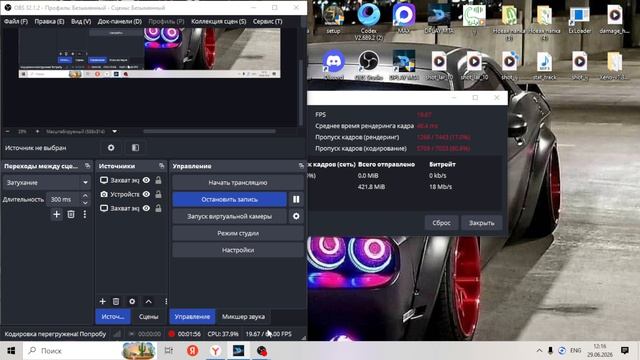
Task: Zoom out the preview with minus icon
Action: [x=7, y=131]
